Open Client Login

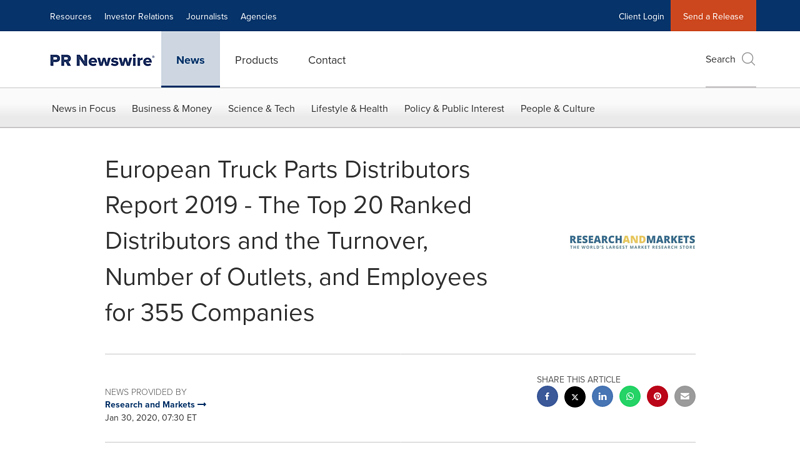(x=641, y=16)
